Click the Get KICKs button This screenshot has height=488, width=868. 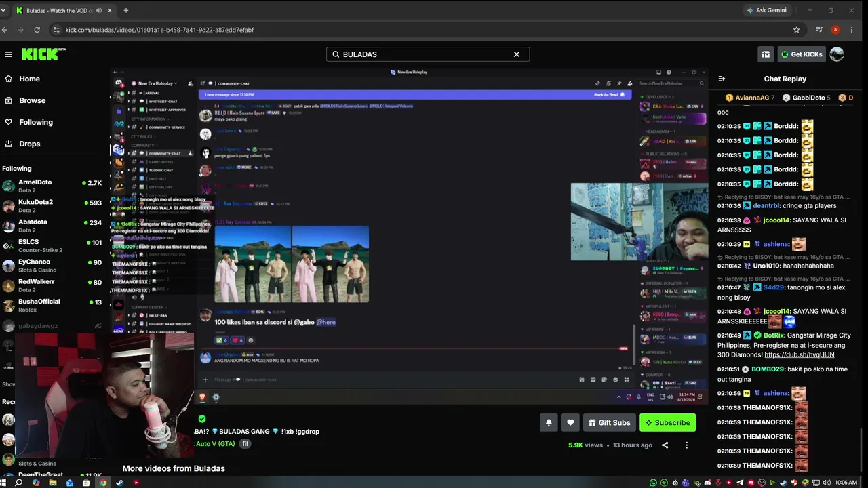click(801, 54)
